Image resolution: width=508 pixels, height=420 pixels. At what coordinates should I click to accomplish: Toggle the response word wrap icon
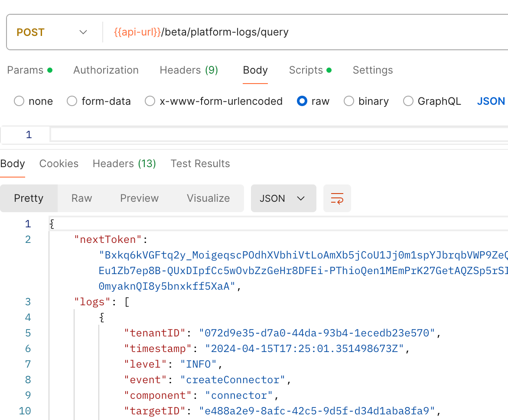pyautogui.click(x=337, y=198)
